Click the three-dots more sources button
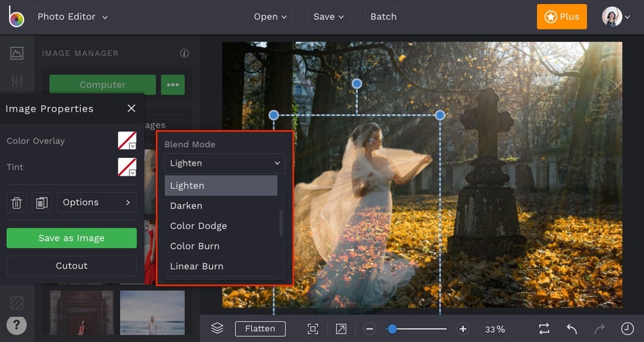 (x=173, y=84)
